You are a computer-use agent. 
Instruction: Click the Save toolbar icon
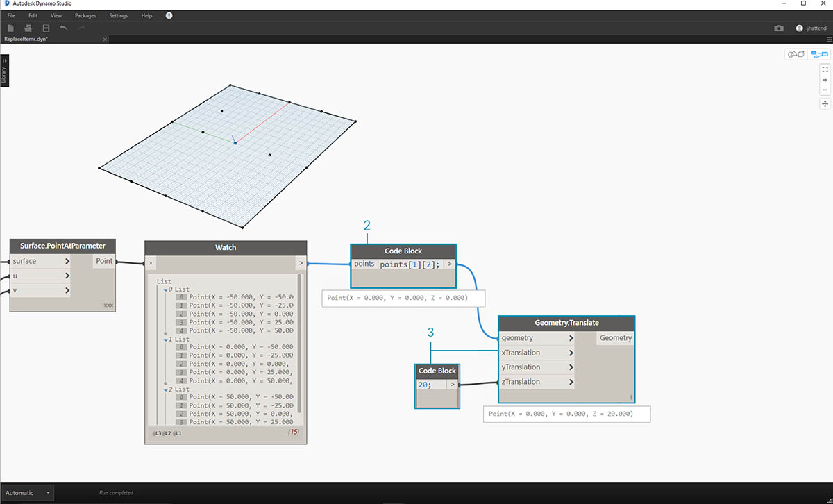point(46,28)
